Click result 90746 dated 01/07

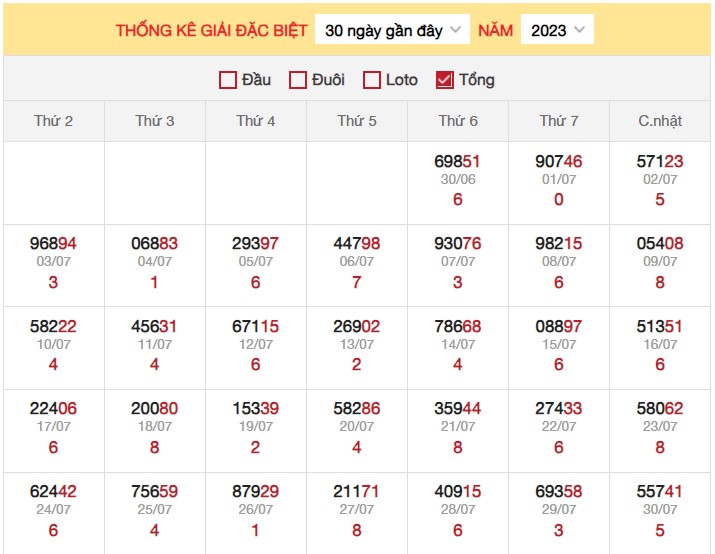coord(559,162)
